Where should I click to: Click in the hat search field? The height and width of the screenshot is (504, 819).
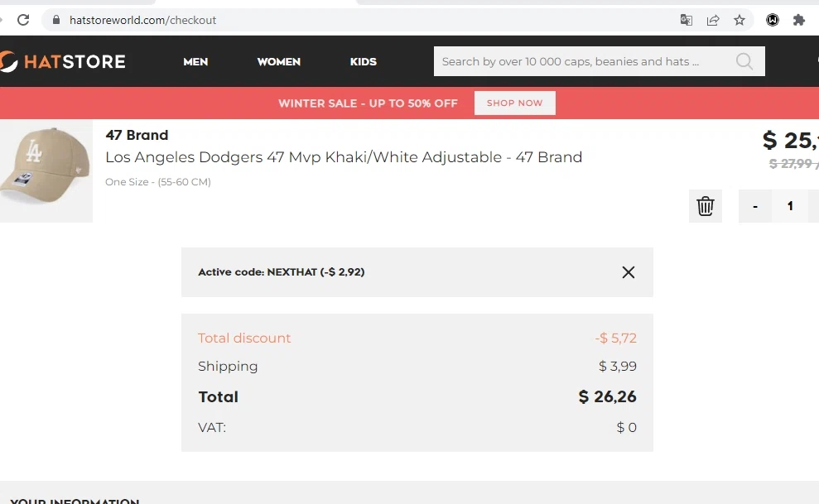click(580, 61)
